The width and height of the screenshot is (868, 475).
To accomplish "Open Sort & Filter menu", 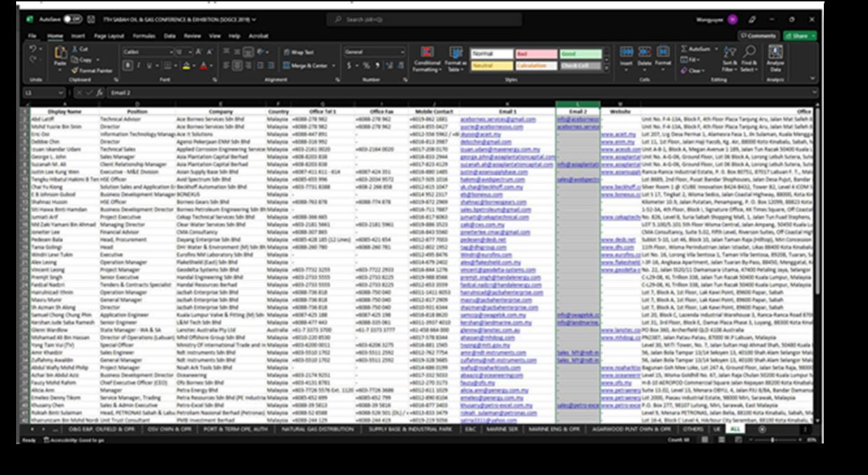I will click(730, 59).
